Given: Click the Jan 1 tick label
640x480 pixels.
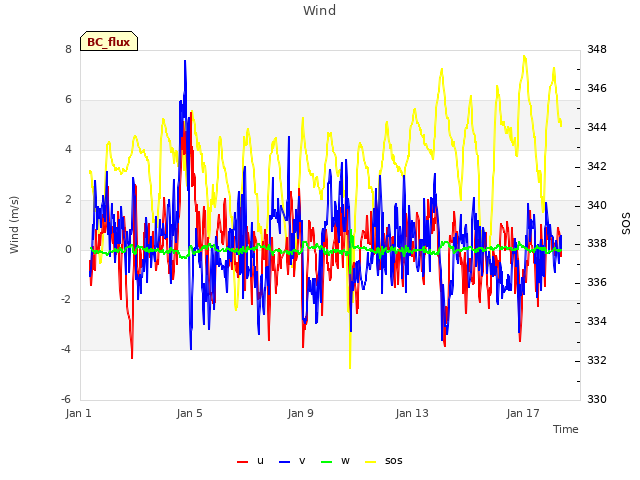Looking at the screenshot, I should (78, 413).
